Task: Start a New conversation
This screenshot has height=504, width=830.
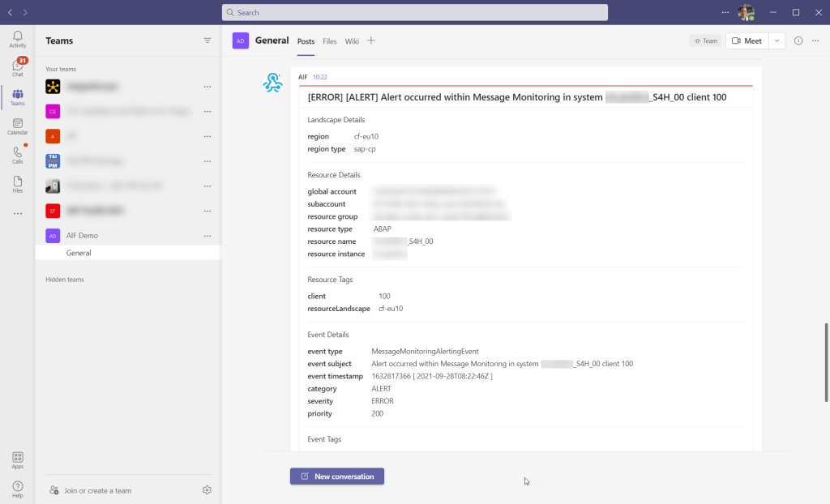Action: click(x=337, y=476)
